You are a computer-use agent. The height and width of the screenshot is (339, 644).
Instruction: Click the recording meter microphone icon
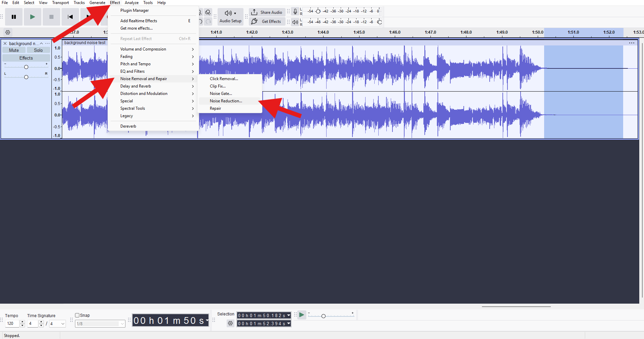click(295, 11)
